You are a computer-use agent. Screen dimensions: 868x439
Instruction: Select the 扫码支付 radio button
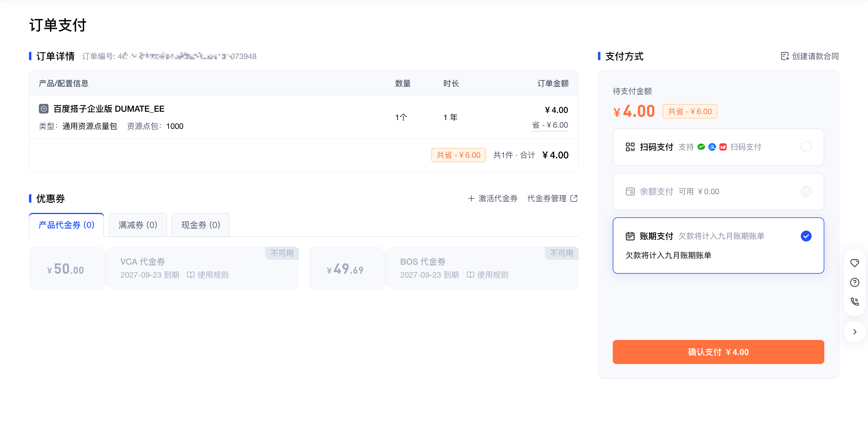pyautogui.click(x=806, y=147)
